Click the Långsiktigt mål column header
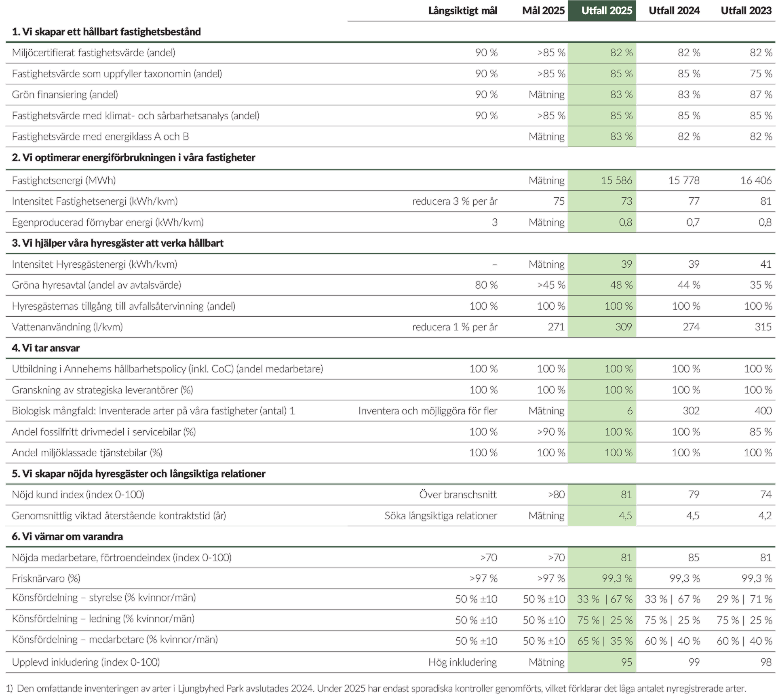 tap(462, 11)
